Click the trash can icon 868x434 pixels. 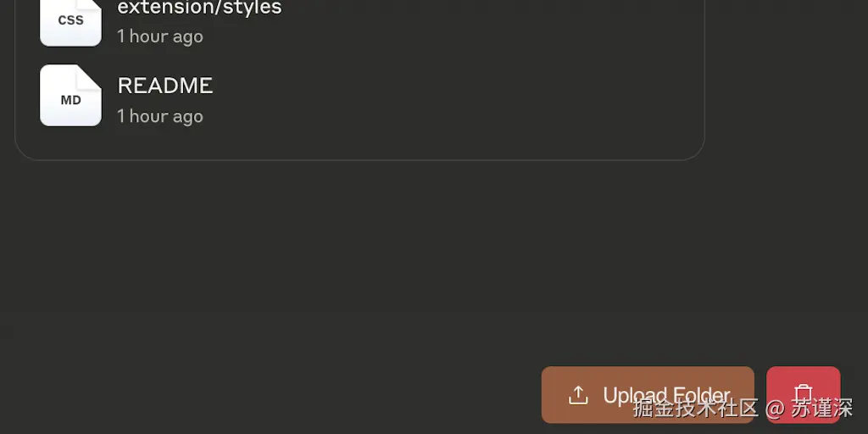(803, 394)
